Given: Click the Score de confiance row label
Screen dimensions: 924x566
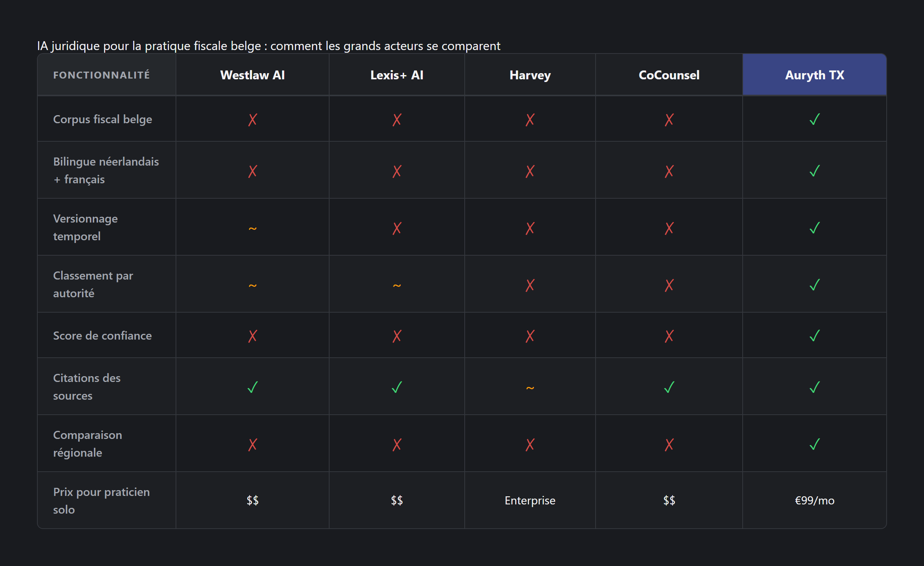Looking at the screenshot, I should coord(102,336).
